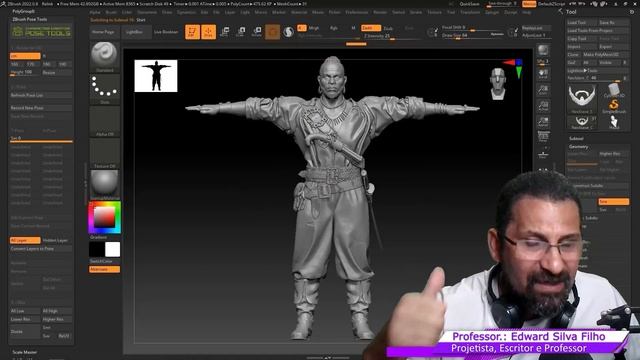Open the Brush menu
The width and height of the screenshot is (640, 360).
(111, 12)
